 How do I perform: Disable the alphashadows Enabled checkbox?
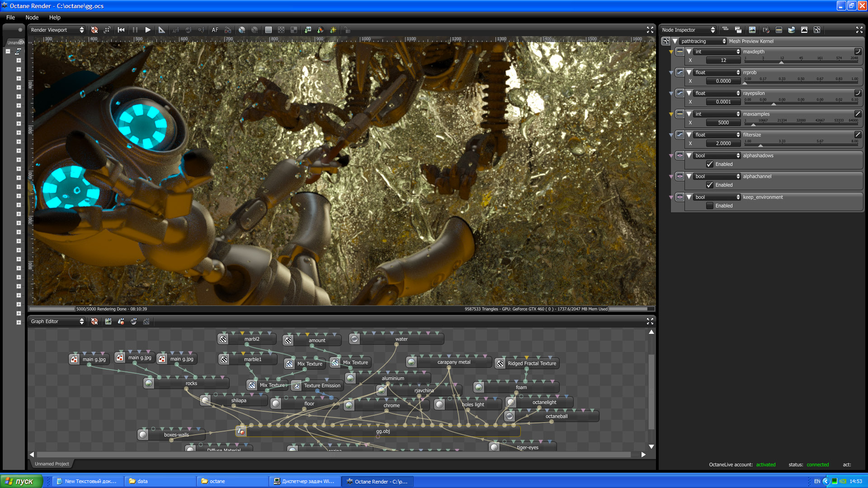710,164
